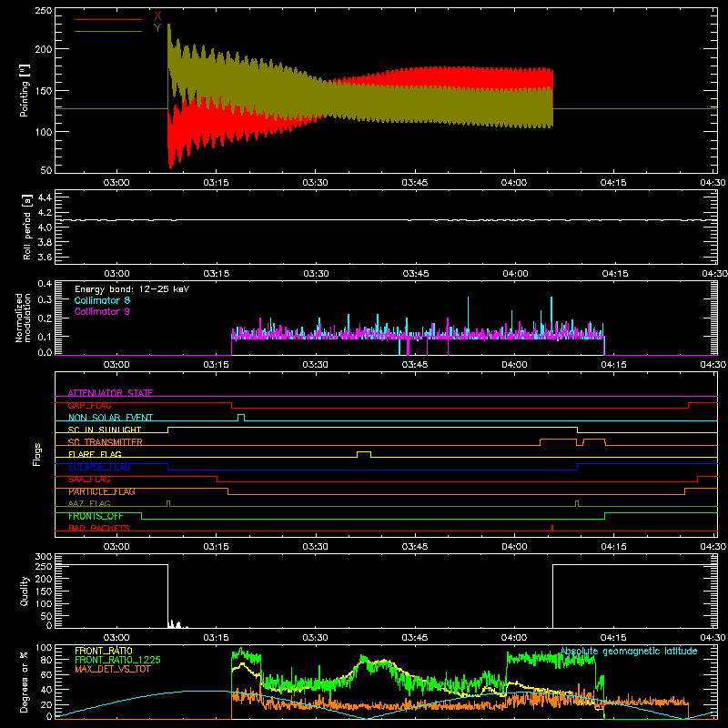728x728 pixels.
Task: Click the '0.3' tick on modulation axis
Action: [45, 299]
